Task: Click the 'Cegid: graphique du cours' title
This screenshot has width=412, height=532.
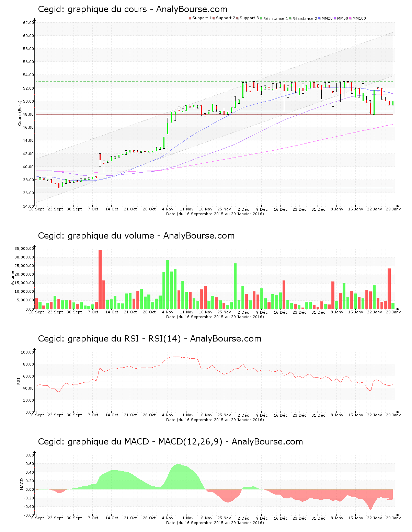Action: pyautogui.click(x=92, y=9)
